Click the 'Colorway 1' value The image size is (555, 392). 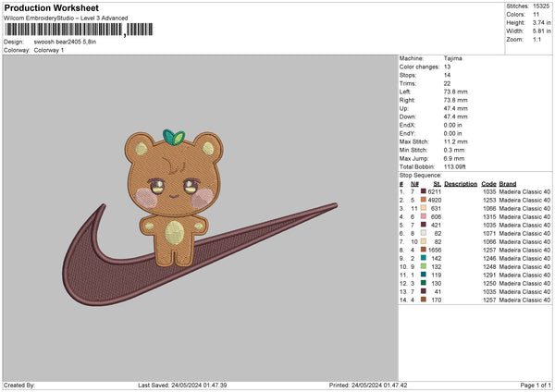(49, 50)
